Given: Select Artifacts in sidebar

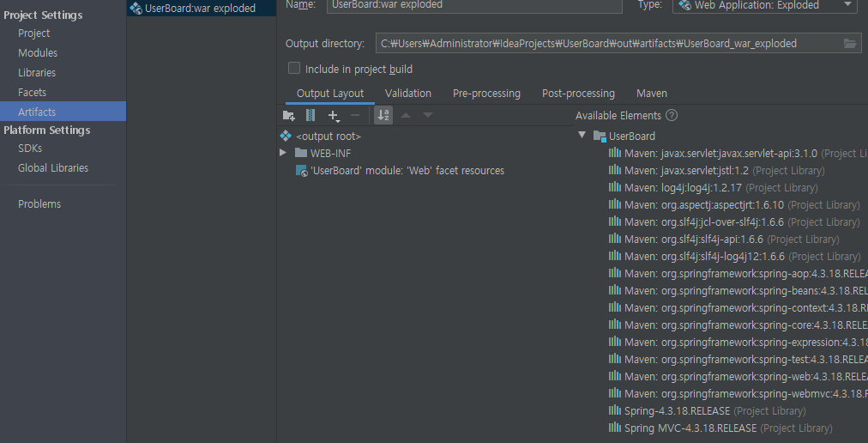Looking at the screenshot, I should pos(63,112).
